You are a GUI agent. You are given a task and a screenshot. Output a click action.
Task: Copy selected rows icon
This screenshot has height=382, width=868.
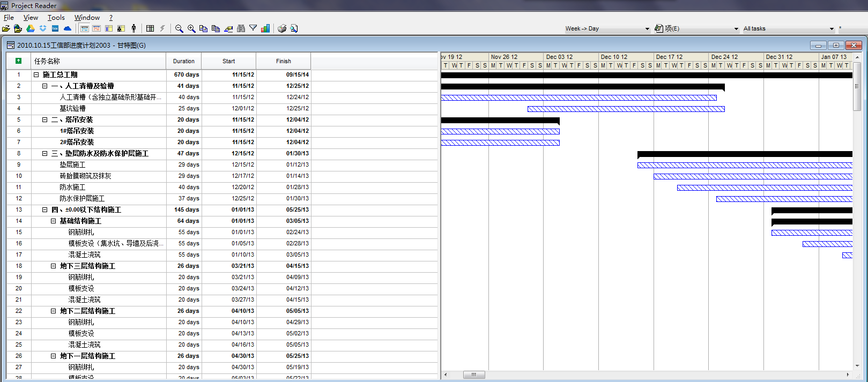(203, 28)
